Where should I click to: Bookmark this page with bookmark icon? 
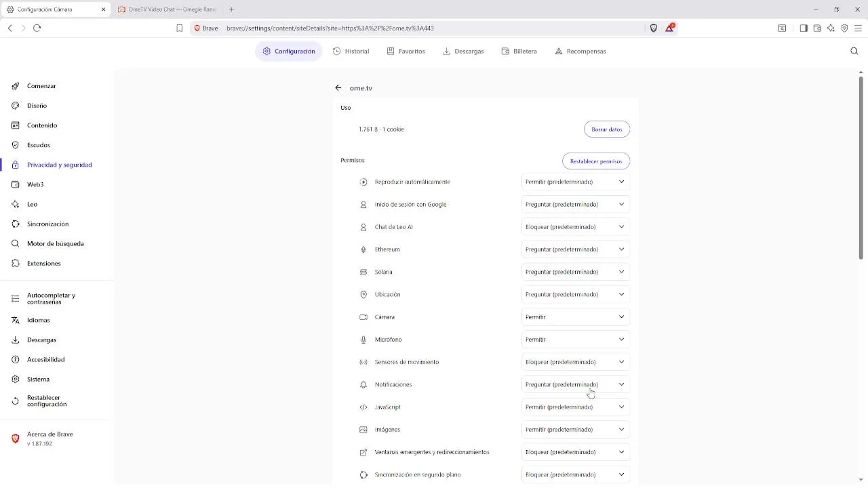point(179,28)
